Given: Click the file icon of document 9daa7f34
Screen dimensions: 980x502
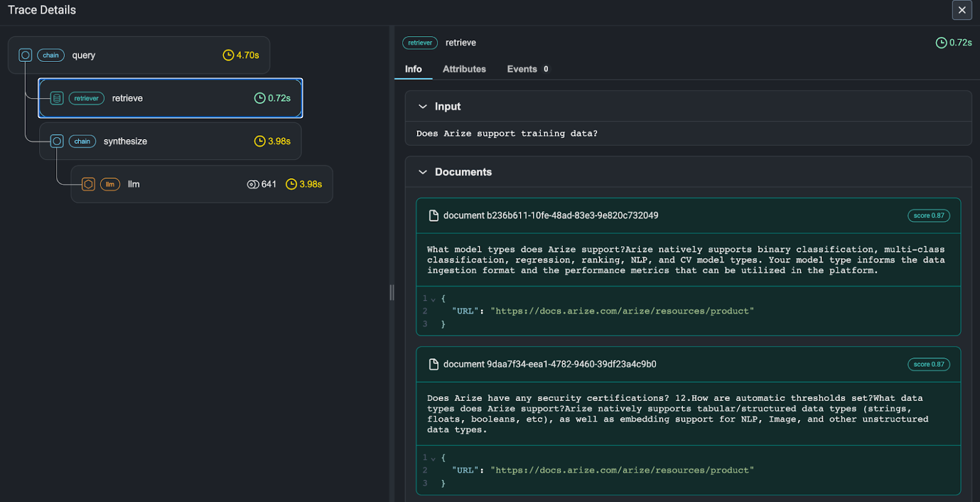Looking at the screenshot, I should (x=434, y=364).
